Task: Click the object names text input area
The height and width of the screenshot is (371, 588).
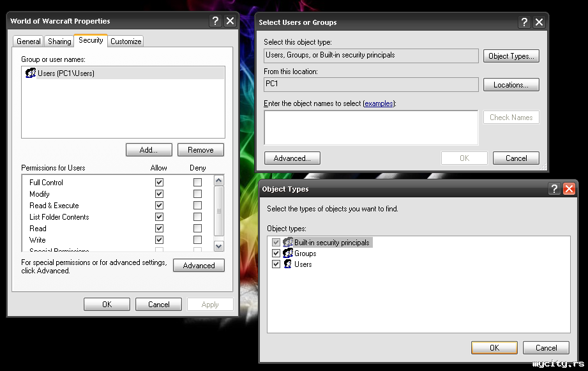Action: pos(371,128)
